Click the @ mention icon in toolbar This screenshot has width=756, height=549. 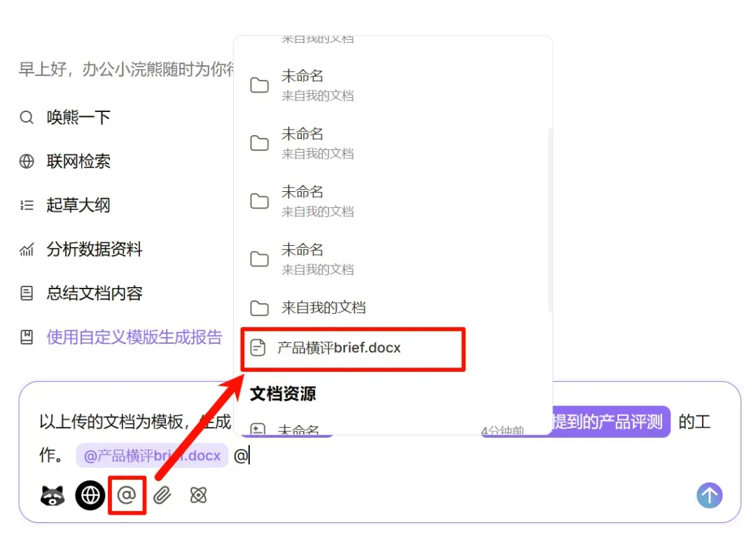coord(127,496)
